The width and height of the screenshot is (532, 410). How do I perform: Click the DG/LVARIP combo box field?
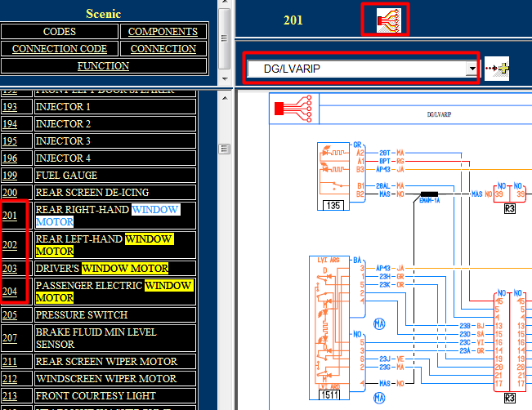click(362, 69)
